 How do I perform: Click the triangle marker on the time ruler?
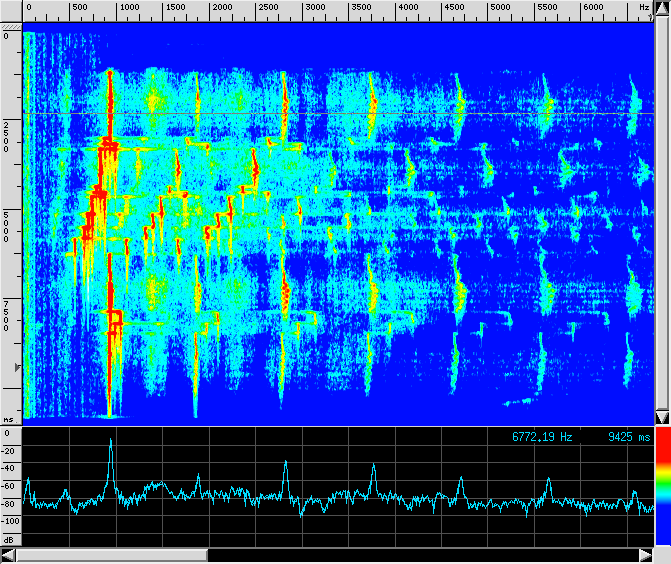[16, 369]
